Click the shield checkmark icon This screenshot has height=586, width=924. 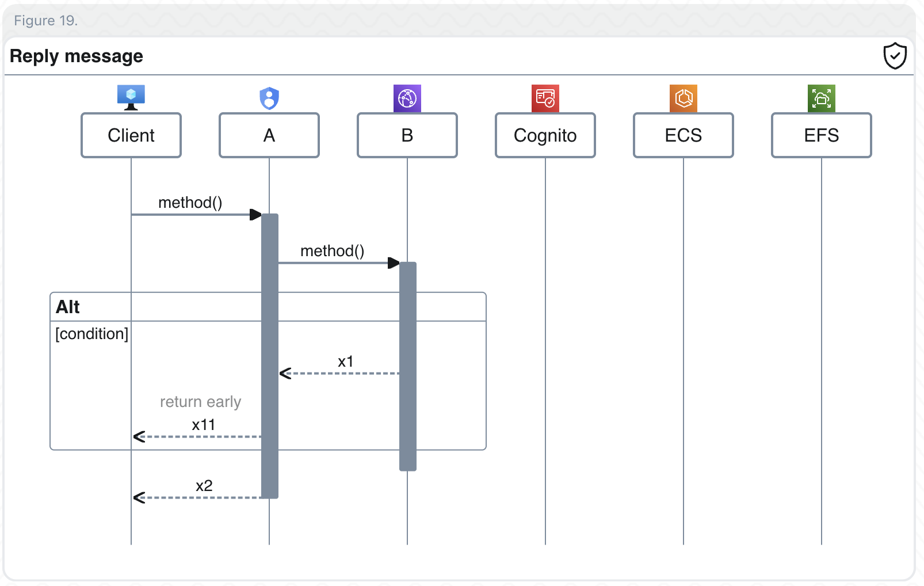click(895, 56)
